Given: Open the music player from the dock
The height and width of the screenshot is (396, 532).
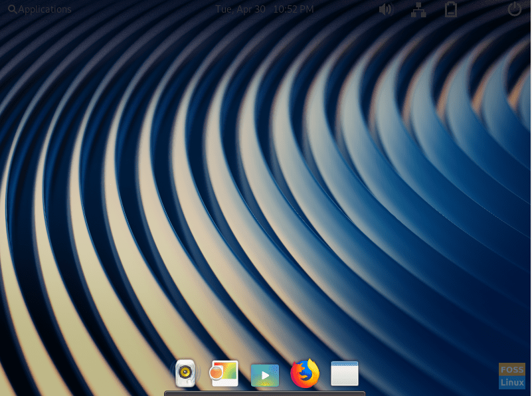Looking at the screenshot, I should (x=185, y=373).
